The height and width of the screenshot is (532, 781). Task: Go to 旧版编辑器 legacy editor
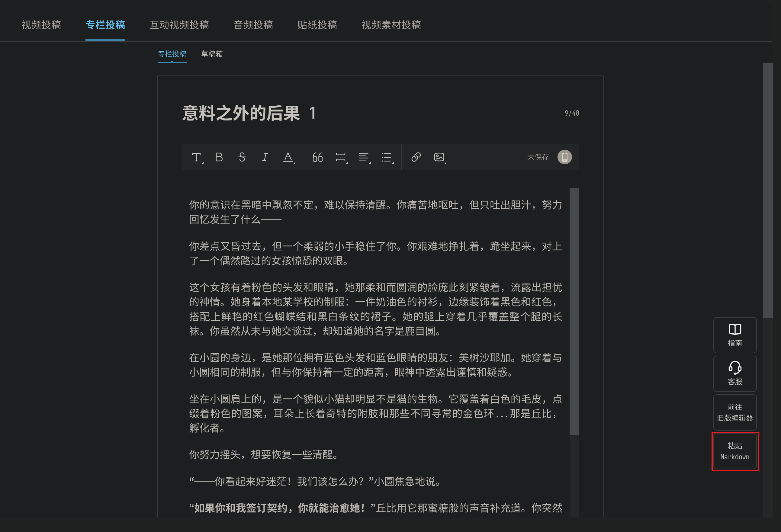734,412
